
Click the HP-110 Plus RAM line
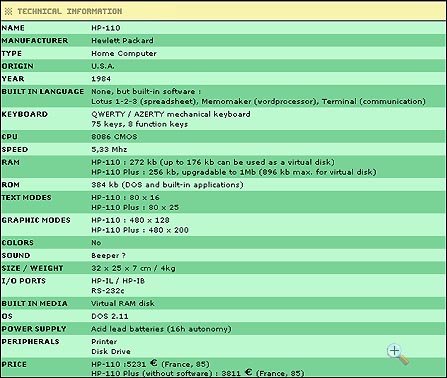point(234,172)
